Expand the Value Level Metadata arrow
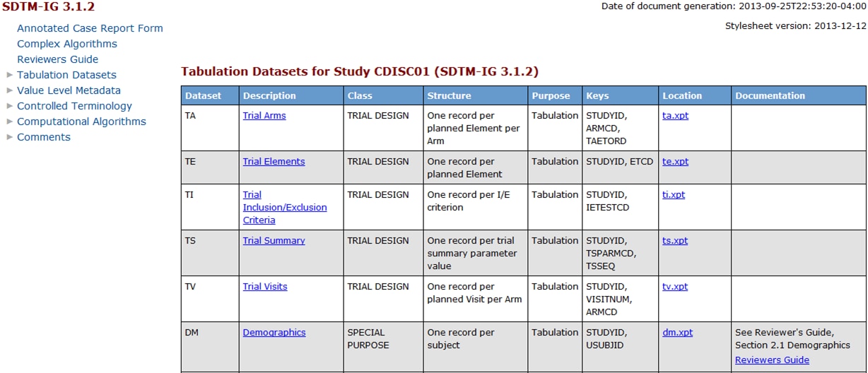This screenshot has height=373, width=868. (x=9, y=90)
